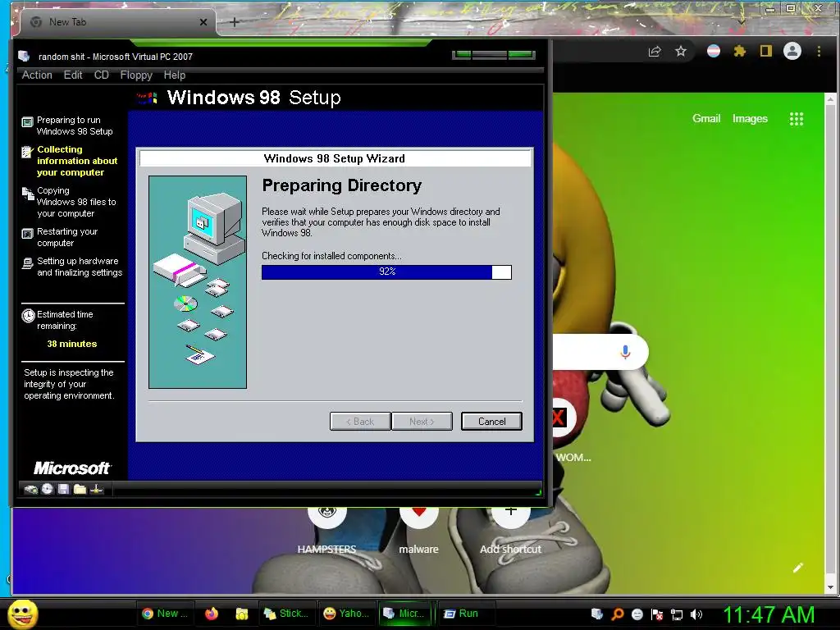Open Chrome's side panel icon
840x630 pixels.
[x=765, y=52]
